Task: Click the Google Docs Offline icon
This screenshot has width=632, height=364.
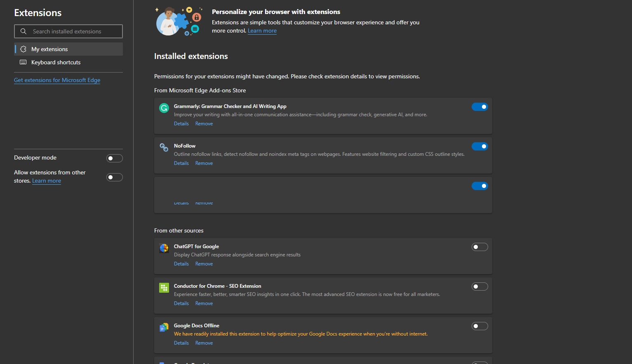Action: pyautogui.click(x=164, y=327)
